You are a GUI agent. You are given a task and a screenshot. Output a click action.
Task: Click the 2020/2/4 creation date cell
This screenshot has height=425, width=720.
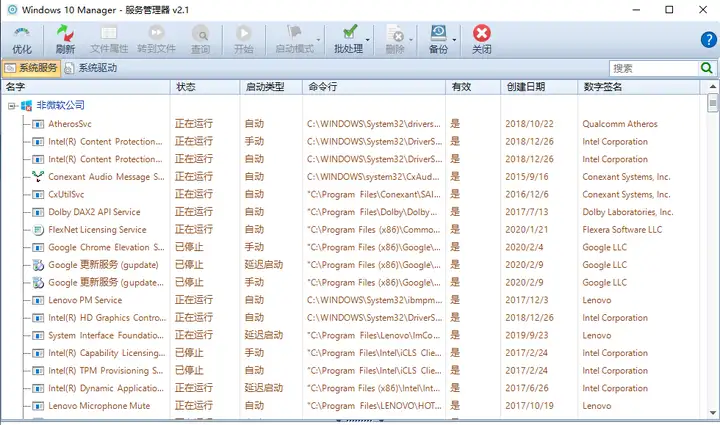(524, 247)
